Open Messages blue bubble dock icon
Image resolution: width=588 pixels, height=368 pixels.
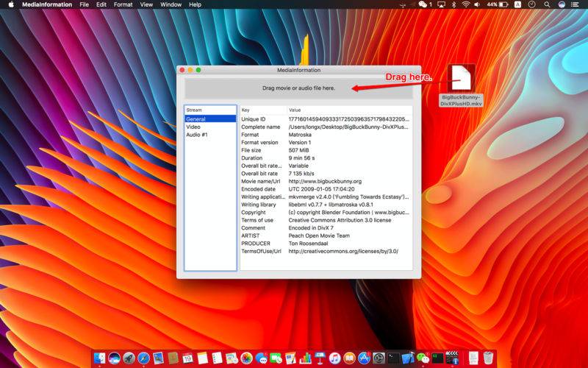[x=262, y=358]
